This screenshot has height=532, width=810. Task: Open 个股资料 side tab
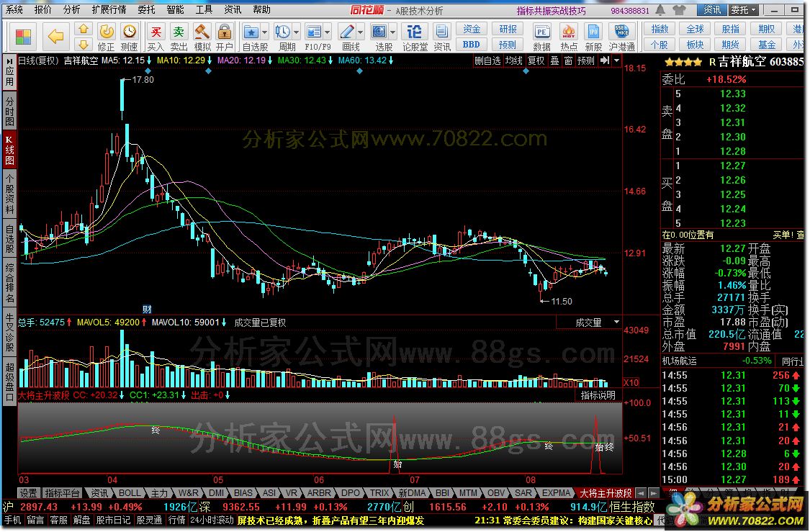(9, 193)
